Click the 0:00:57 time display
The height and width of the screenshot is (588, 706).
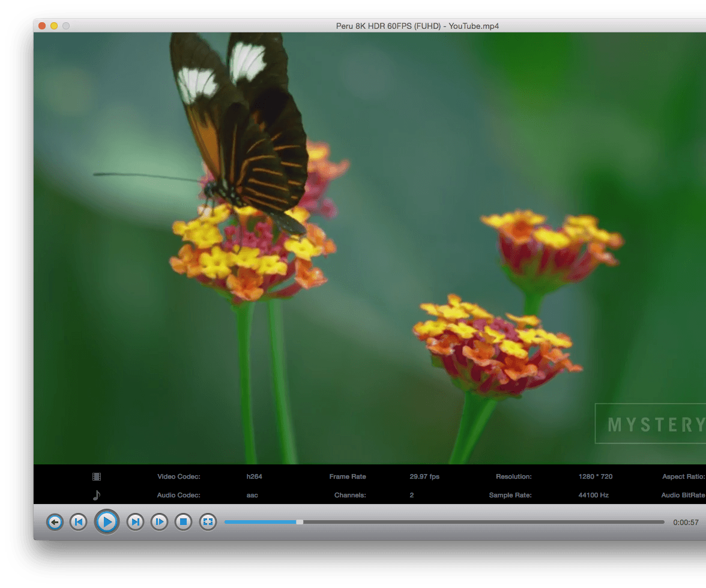pyautogui.click(x=685, y=522)
